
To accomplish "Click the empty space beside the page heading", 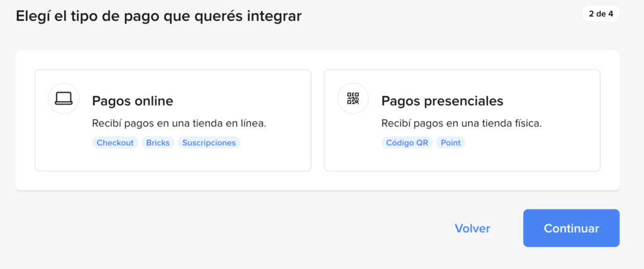I will [x=440, y=16].
